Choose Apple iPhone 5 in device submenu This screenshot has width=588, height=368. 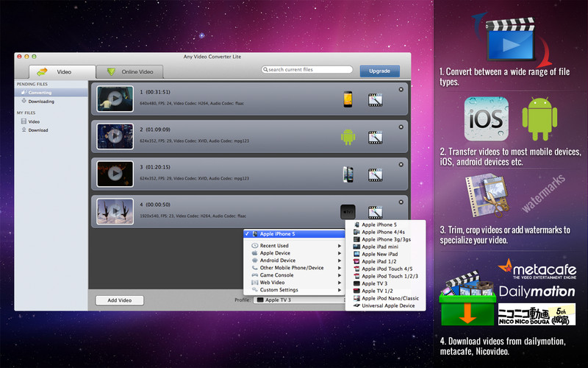pyautogui.click(x=385, y=224)
